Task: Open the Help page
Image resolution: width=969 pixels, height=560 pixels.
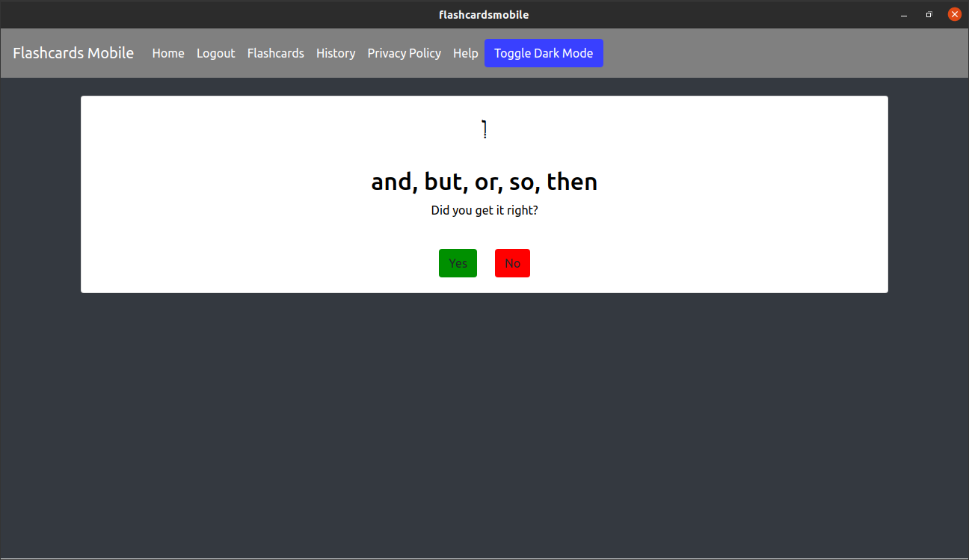Action: [465, 53]
